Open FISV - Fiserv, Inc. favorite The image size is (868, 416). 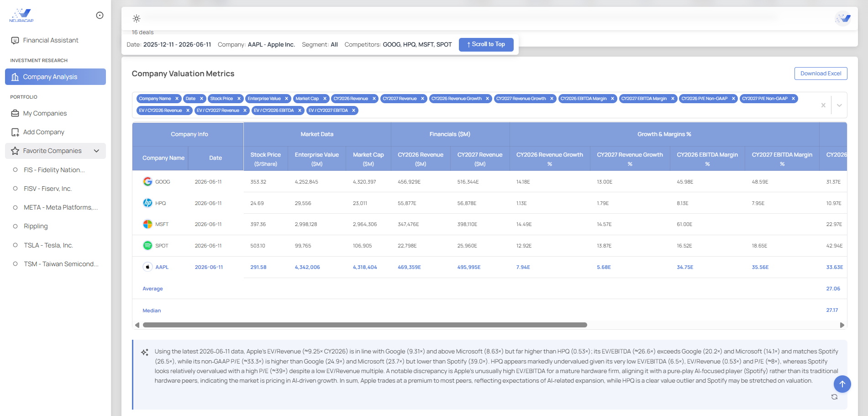[x=48, y=189]
